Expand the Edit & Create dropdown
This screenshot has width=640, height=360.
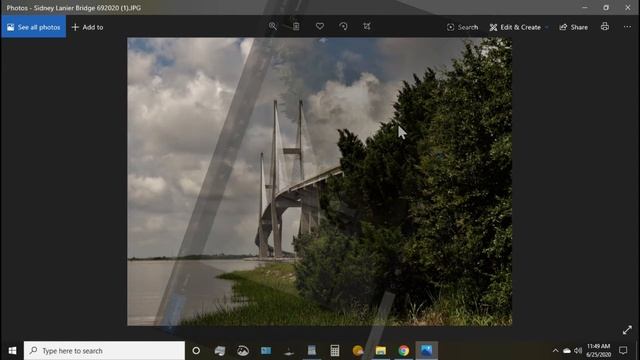[x=518, y=27]
